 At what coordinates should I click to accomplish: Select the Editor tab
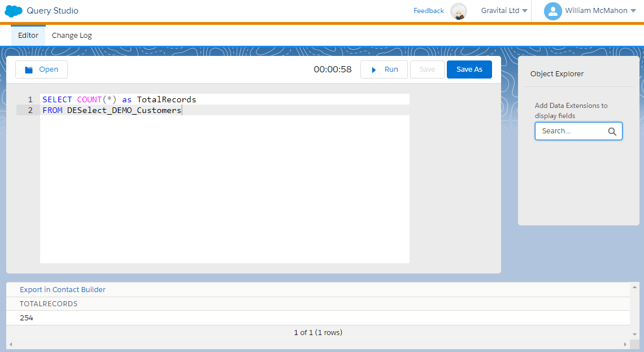(28, 35)
